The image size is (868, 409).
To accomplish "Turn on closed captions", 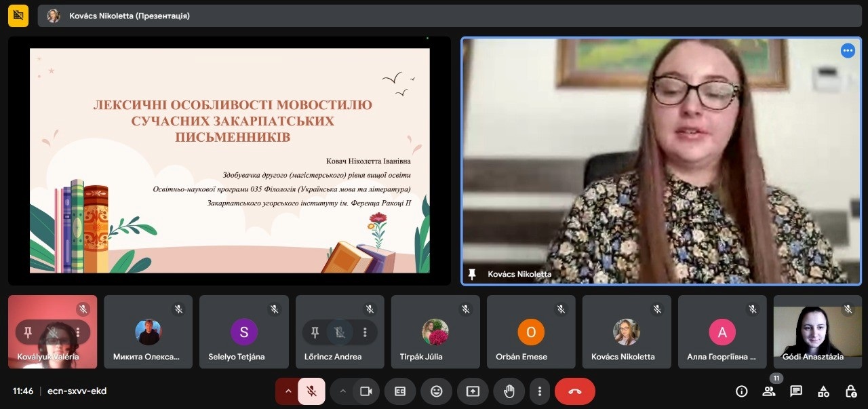I will click(400, 391).
